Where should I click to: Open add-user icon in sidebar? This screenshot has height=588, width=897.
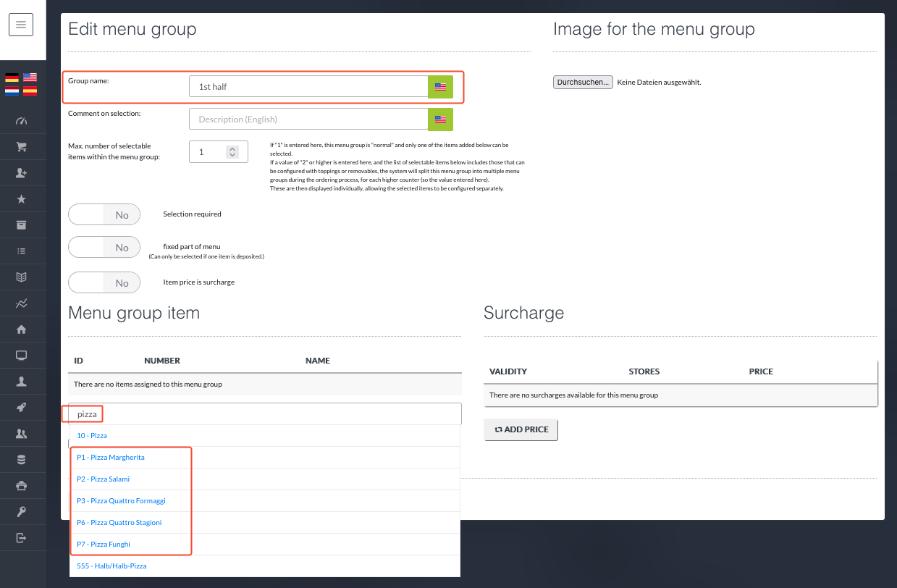[21, 173]
